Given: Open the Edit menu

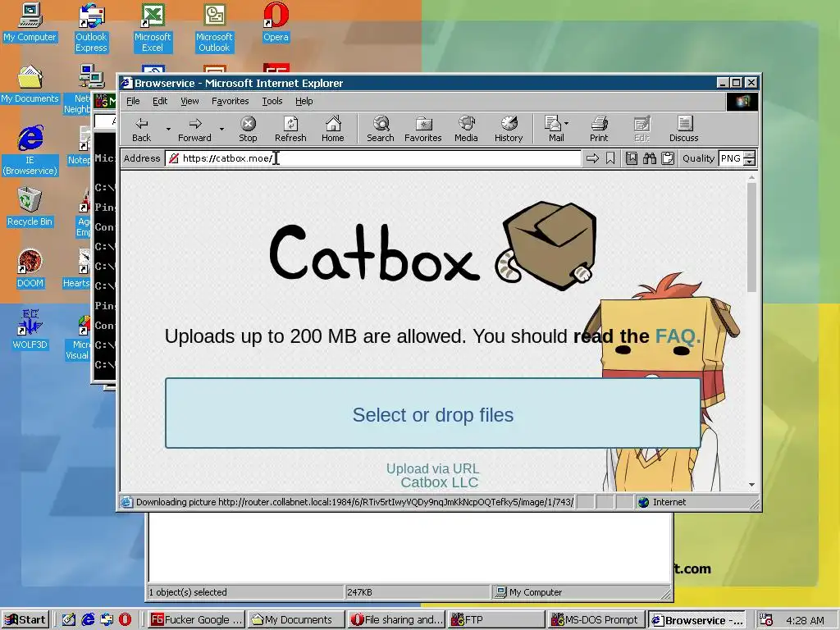Looking at the screenshot, I should click(160, 101).
